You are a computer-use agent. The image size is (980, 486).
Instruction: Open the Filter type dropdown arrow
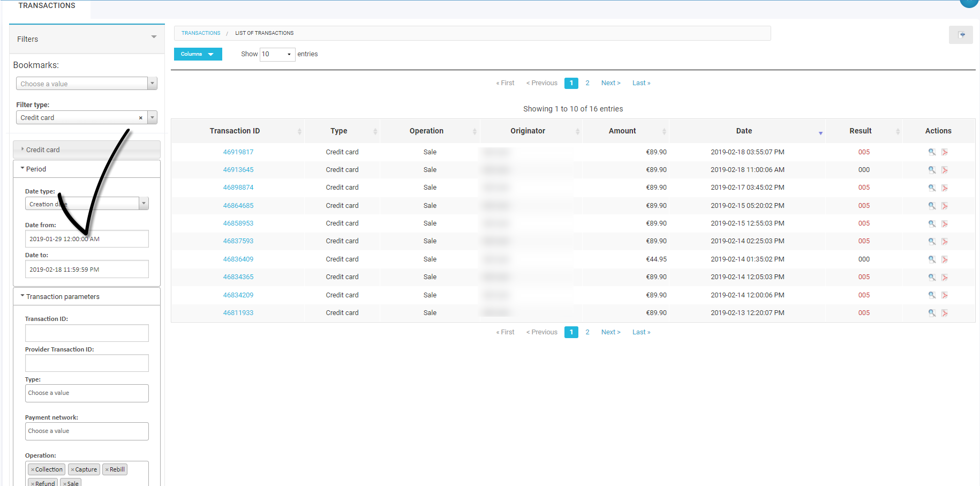click(153, 117)
